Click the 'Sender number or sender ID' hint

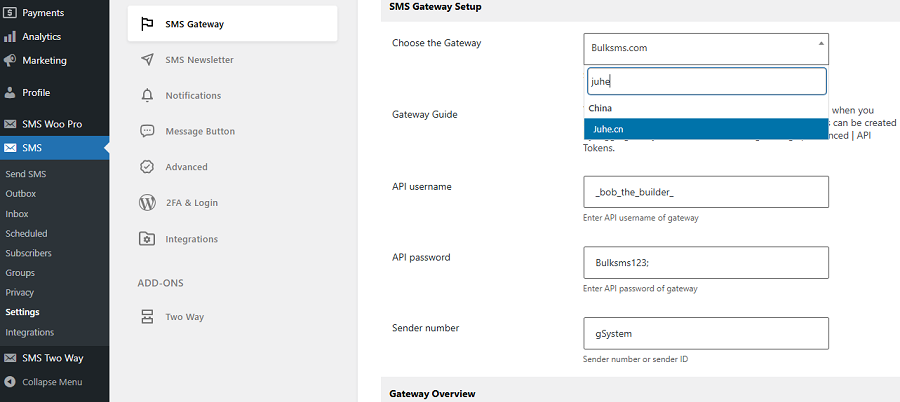pyautogui.click(x=635, y=360)
